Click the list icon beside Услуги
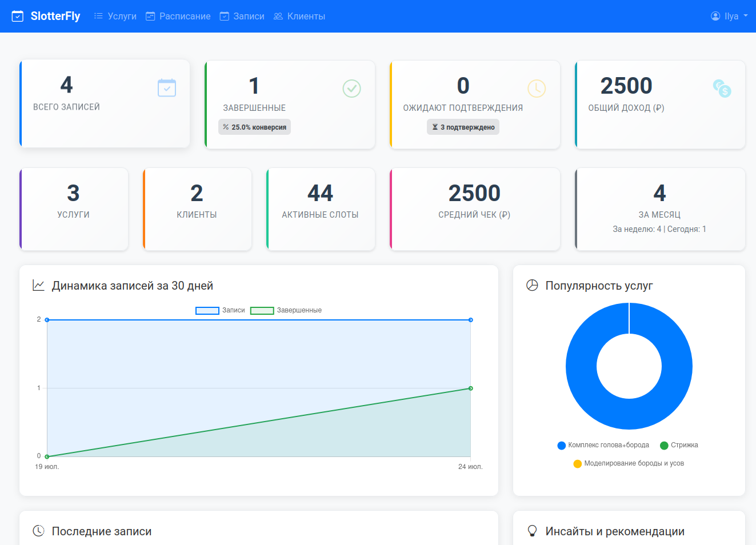Screen dimensions: 756x545 pyautogui.click(x=99, y=16)
